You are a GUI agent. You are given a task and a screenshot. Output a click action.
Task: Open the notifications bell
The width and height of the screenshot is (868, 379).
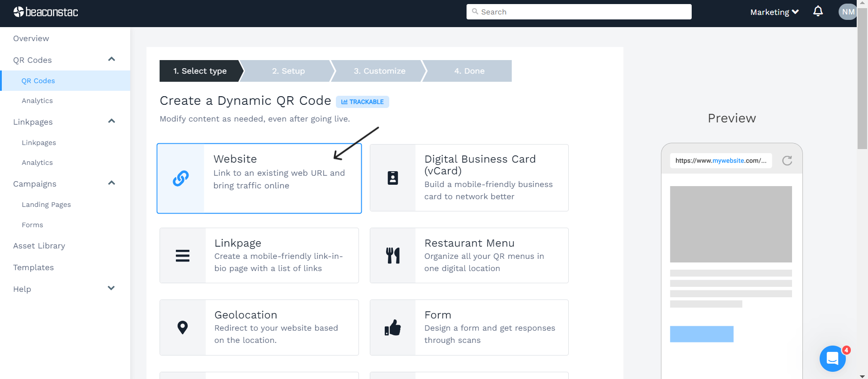[818, 11]
